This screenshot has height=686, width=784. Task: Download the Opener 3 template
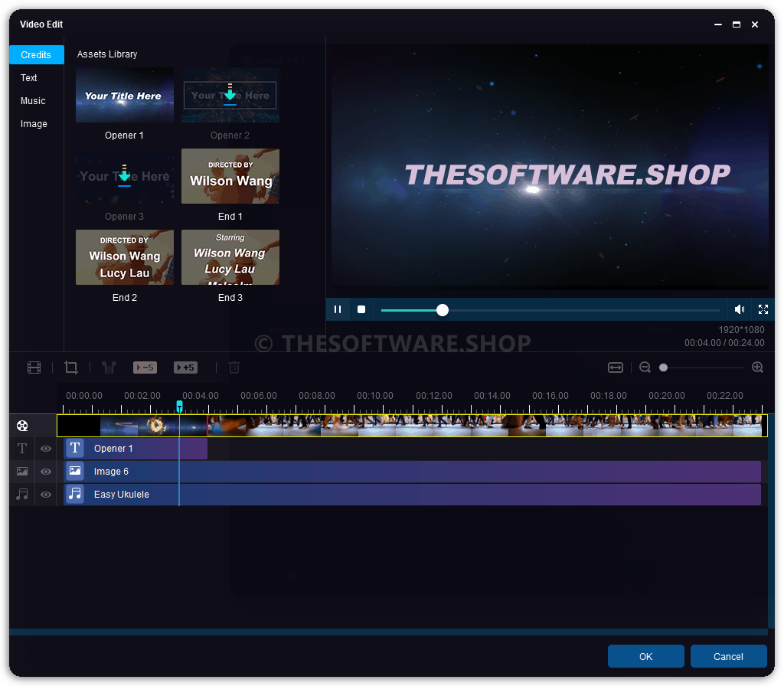coord(125,175)
